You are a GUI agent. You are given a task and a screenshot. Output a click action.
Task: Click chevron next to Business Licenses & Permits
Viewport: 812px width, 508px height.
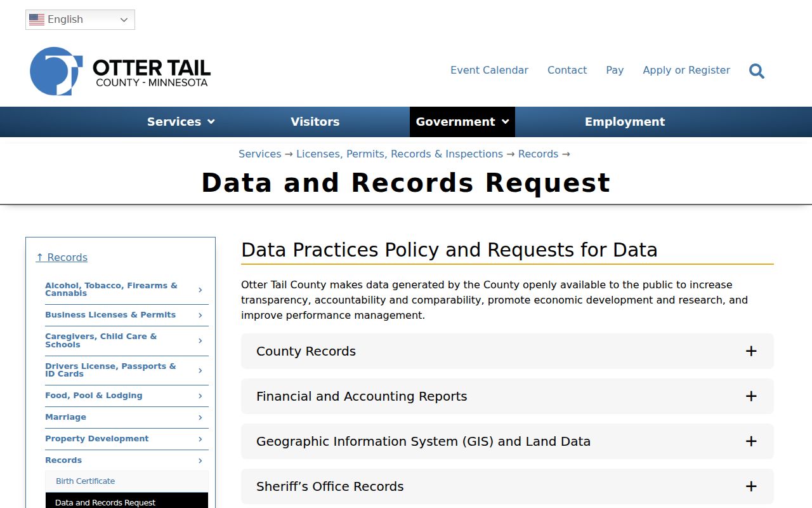(200, 315)
